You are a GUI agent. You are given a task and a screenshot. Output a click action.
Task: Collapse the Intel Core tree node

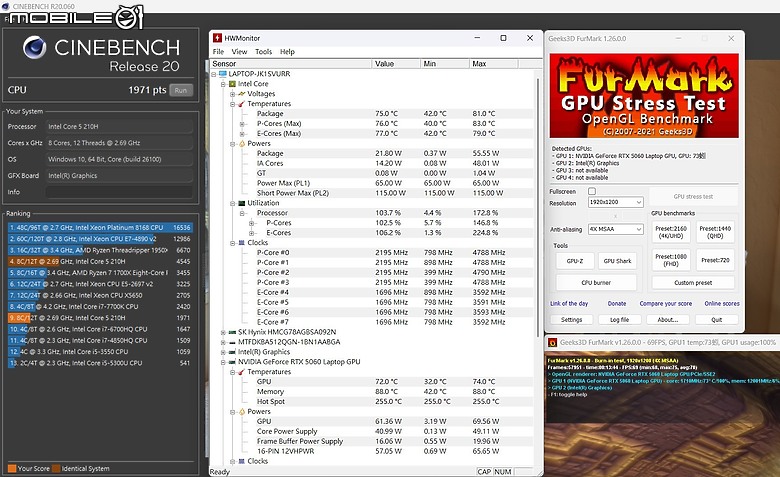[x=223, y=84]
